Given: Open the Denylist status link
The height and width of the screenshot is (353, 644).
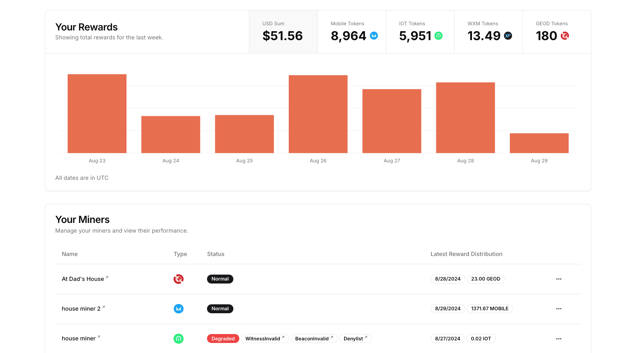Looking at the screenshot, I should click(355, 339).
